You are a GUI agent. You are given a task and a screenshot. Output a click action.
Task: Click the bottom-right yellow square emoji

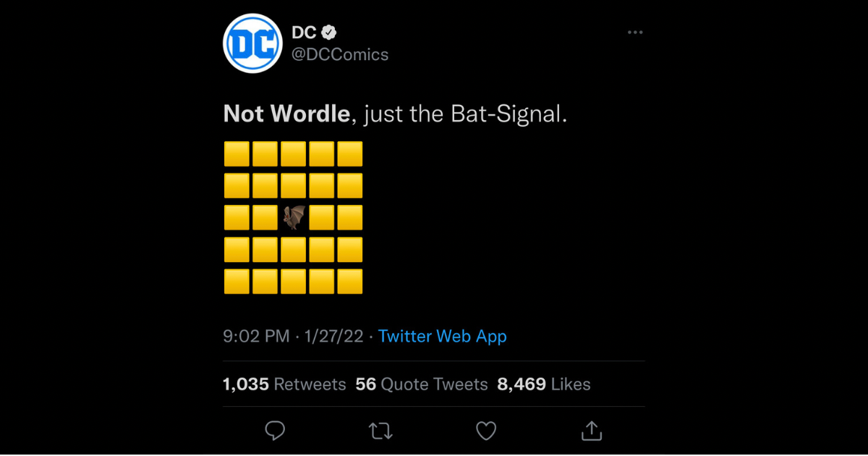tap(349, 282)
